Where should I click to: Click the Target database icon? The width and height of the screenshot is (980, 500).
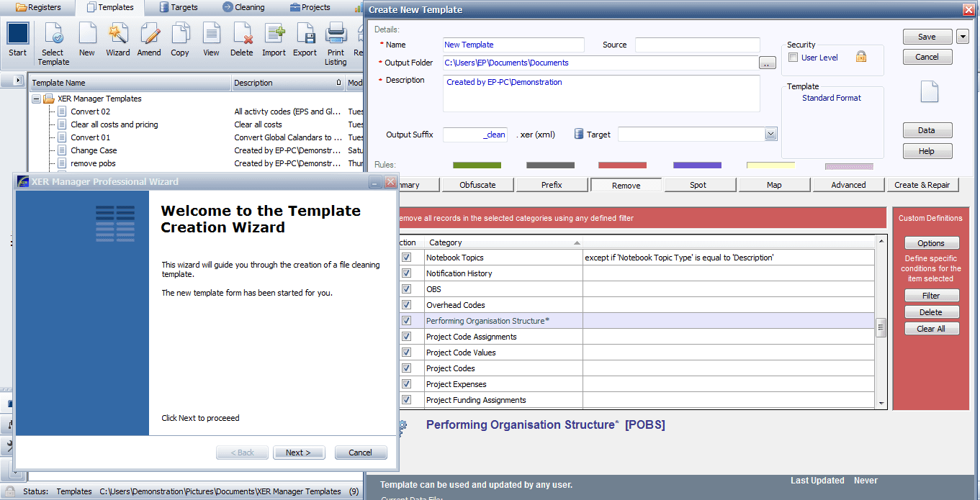579,134
